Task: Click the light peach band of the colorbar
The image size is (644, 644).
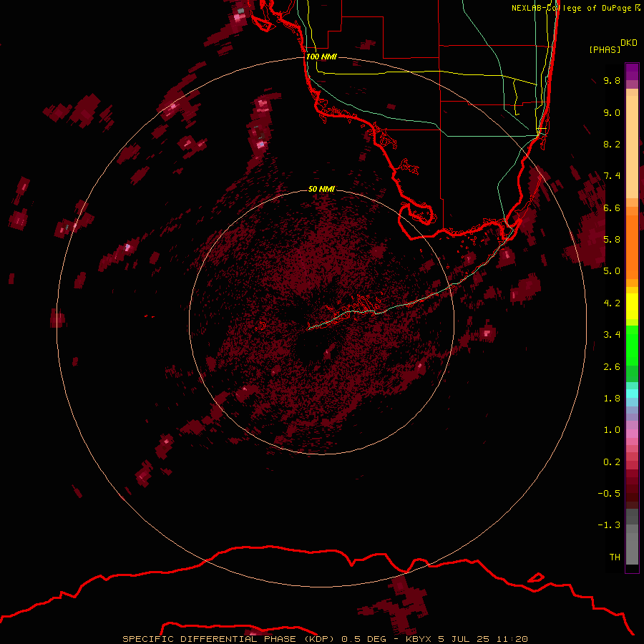Action: point(632,147)
